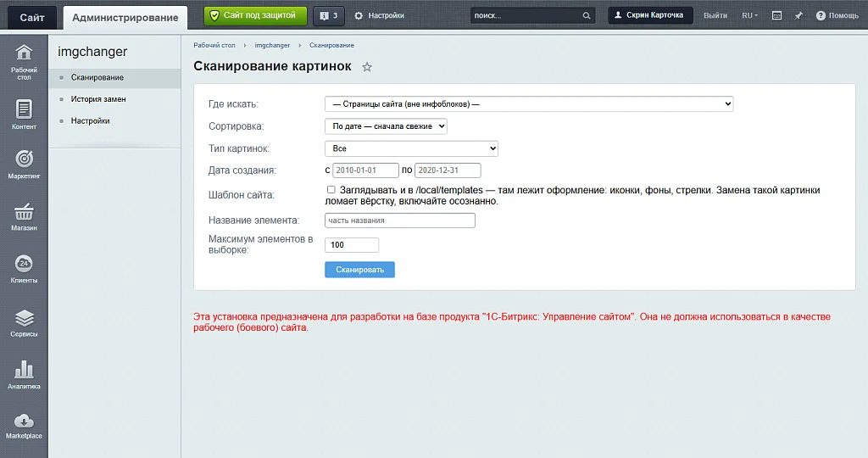Open Помощь help link
The height and width of the screenshot is (458, 868).
coord(837,15)
